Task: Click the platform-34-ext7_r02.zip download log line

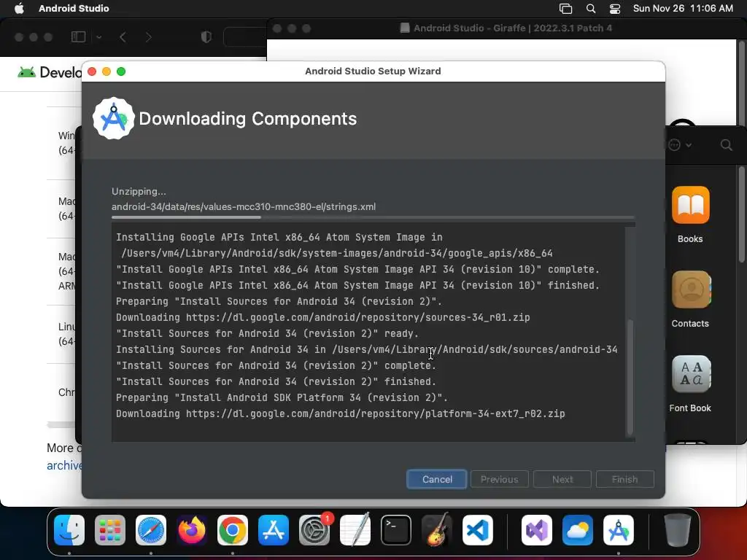Action: (340, 414)
